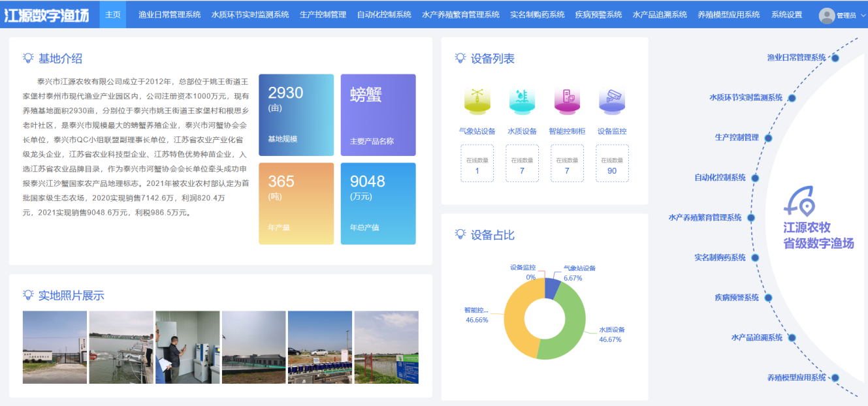Image resolution: width=868 pixels, height=406 pixels.
Task: Click the 水质设备 water quality icon
Action: tap(522, 101)
